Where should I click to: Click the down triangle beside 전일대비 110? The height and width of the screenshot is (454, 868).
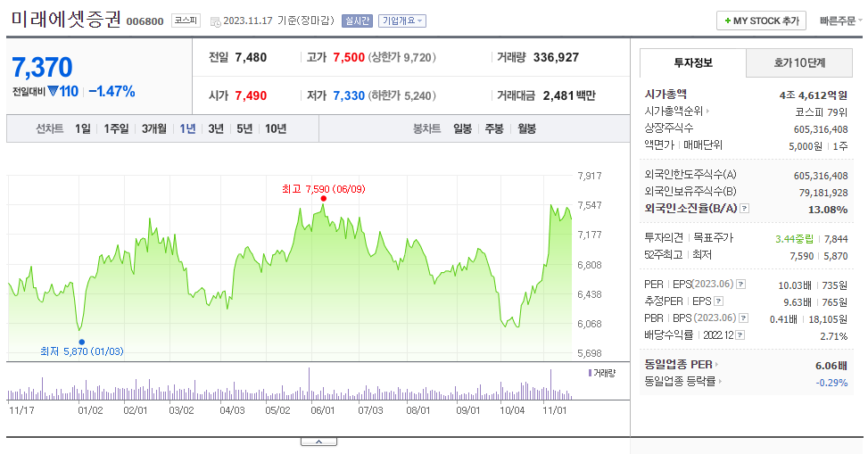(53, 91)
